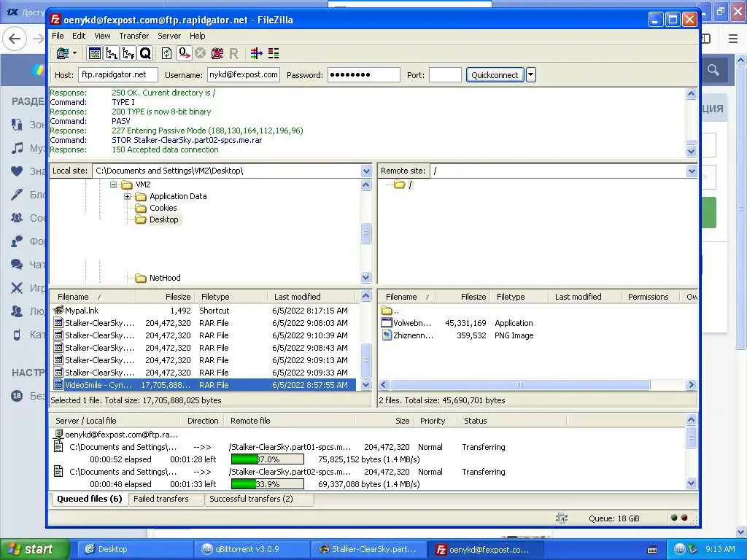This screenshot has height=560, width=747.
Task: Select the VideoSmile RAR file row
Action: [203, 385]
